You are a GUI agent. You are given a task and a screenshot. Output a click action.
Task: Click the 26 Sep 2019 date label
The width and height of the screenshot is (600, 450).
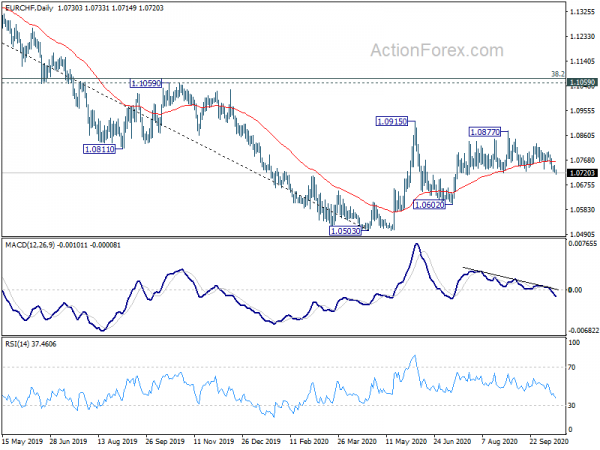click(165, 441)
